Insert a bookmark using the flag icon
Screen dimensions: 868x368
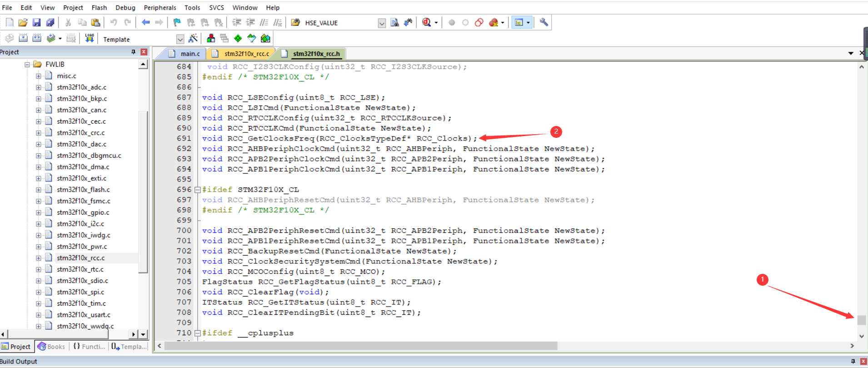tap(177, 22)
